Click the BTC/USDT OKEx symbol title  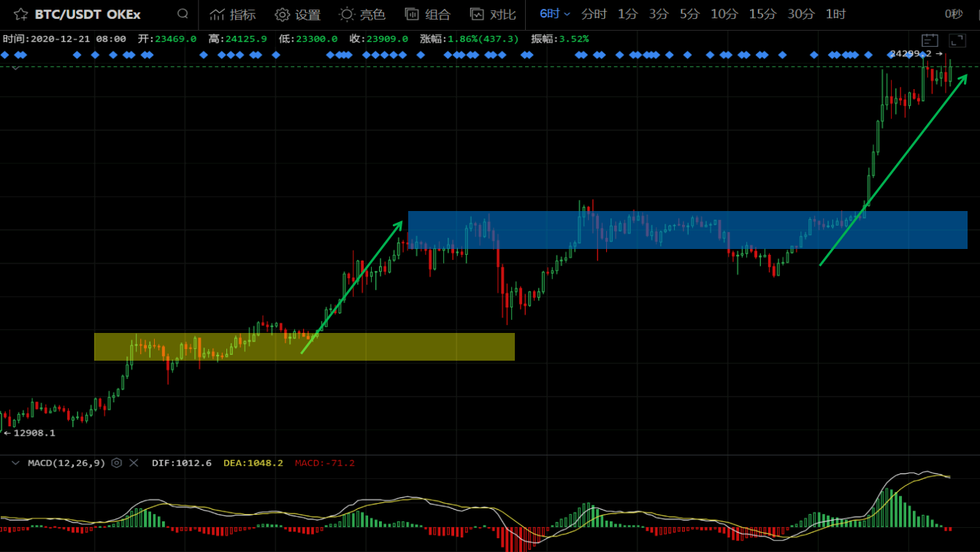click(88, 14)
